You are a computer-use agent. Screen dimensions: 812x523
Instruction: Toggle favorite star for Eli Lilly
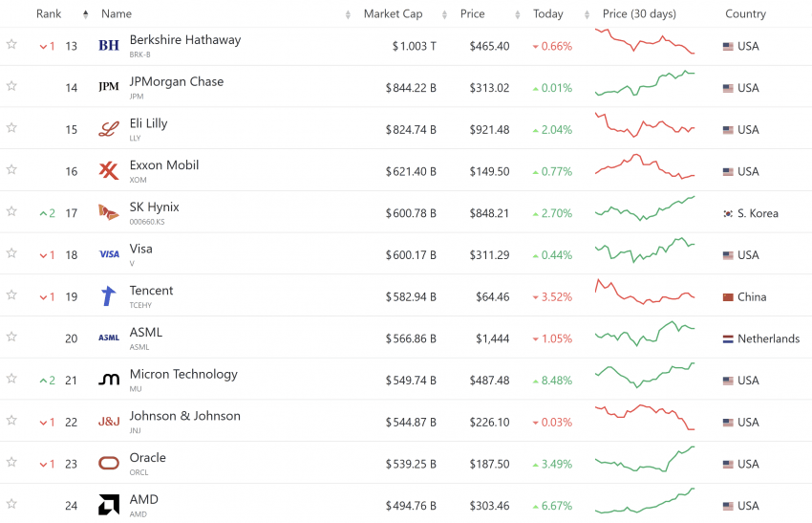pyautogui.click(x=11, y=127)
